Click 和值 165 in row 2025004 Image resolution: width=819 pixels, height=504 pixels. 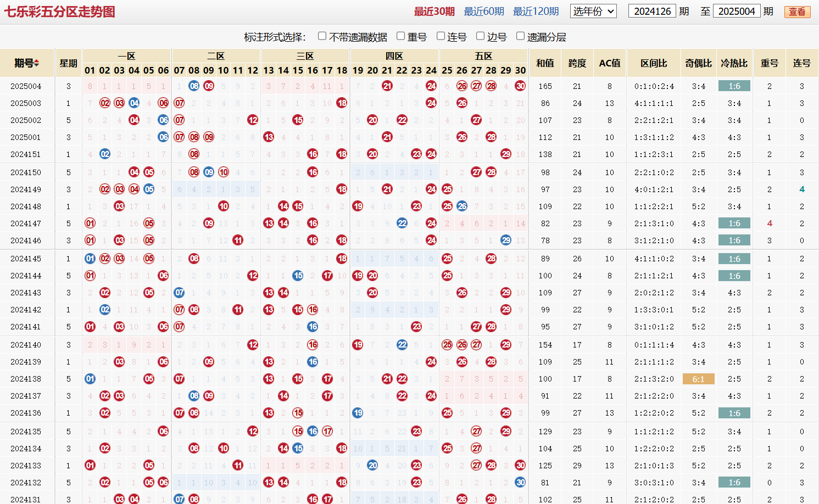[x=545, y=86]
